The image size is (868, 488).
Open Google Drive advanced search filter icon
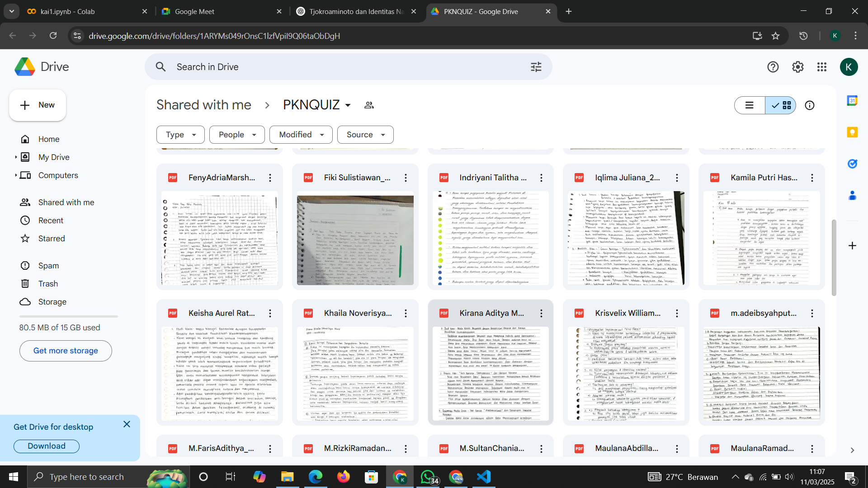[x=536, y=67]
